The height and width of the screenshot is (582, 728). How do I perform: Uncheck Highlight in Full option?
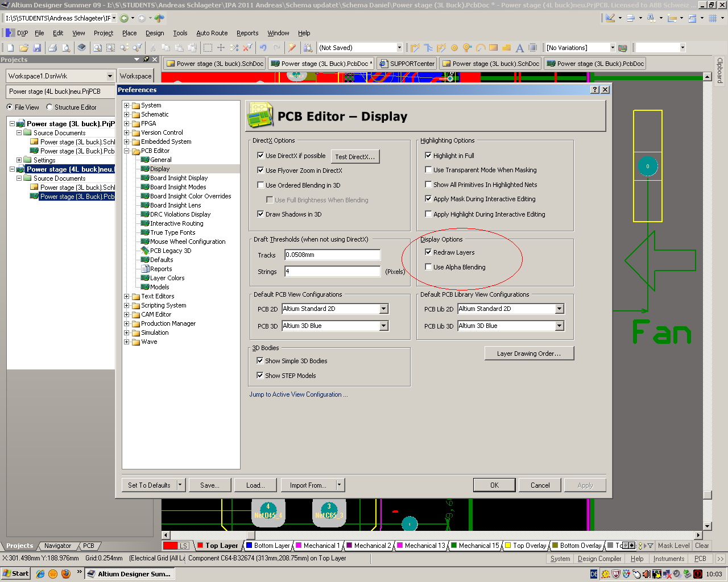[428, 155]
